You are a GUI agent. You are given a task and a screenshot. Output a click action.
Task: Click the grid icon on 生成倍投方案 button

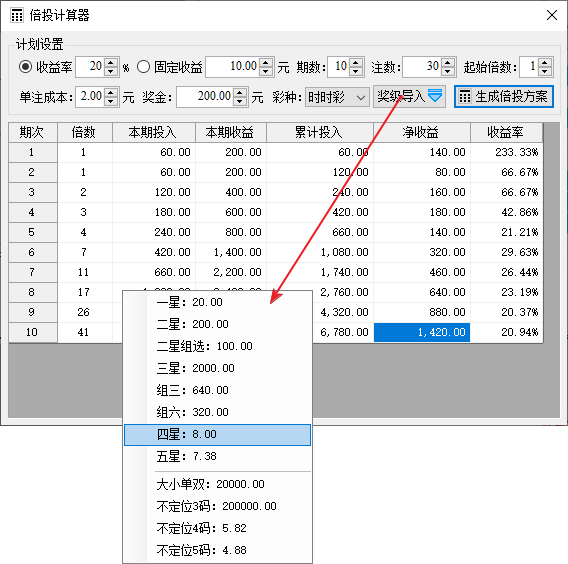465,97
